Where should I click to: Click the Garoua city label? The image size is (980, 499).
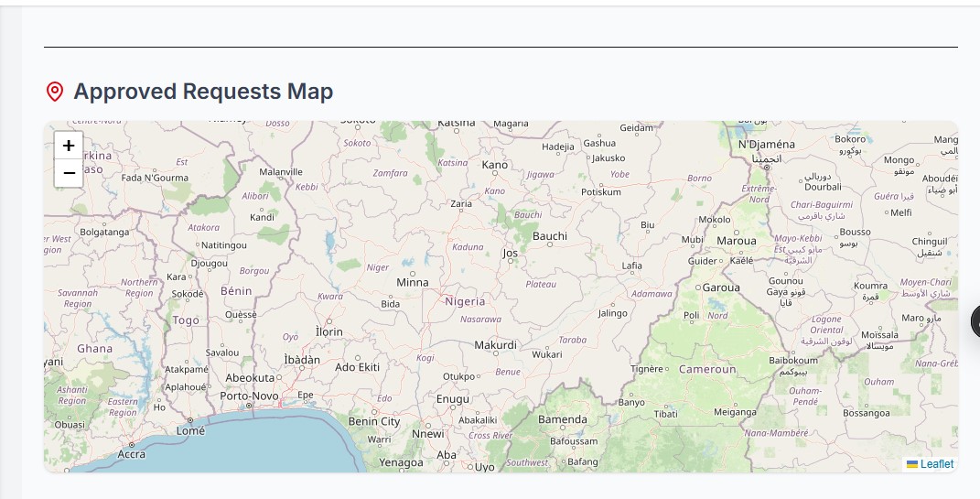[x=721, y=287]
